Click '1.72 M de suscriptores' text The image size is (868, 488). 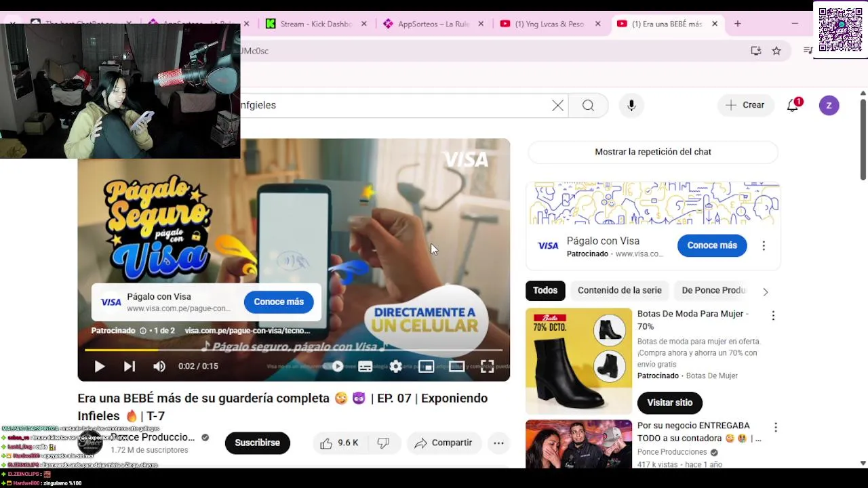point(149,450)
